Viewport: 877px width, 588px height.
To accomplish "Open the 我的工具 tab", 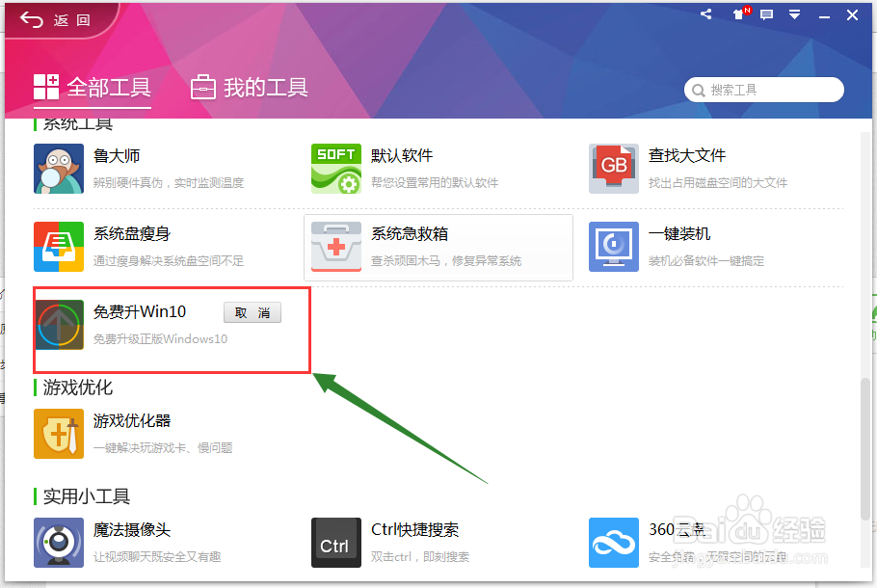I will [x=249, y=88].
